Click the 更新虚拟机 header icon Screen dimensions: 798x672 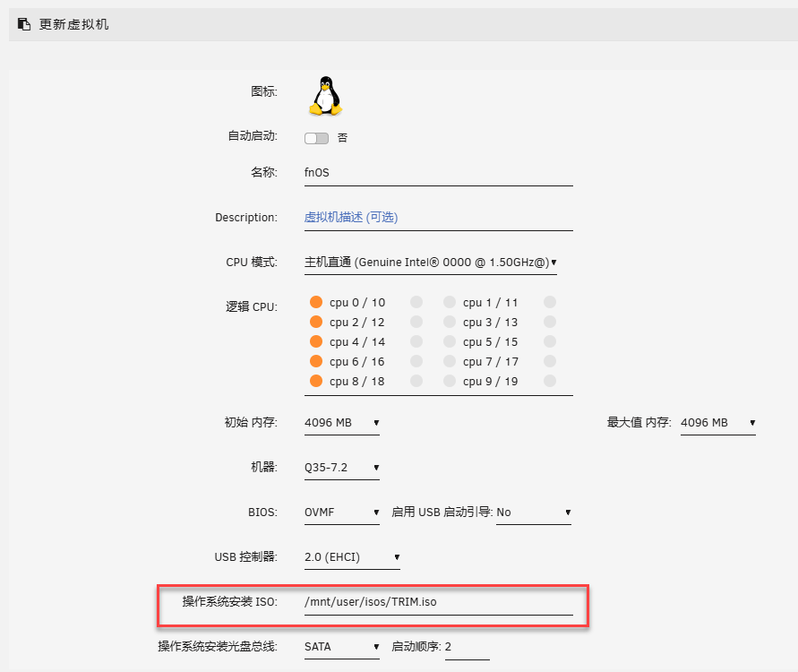[24, 24]
